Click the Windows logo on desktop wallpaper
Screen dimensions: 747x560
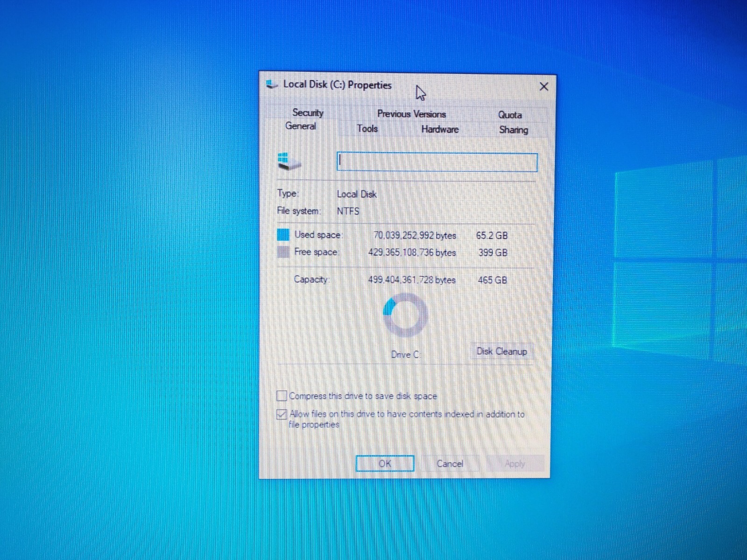681,261
